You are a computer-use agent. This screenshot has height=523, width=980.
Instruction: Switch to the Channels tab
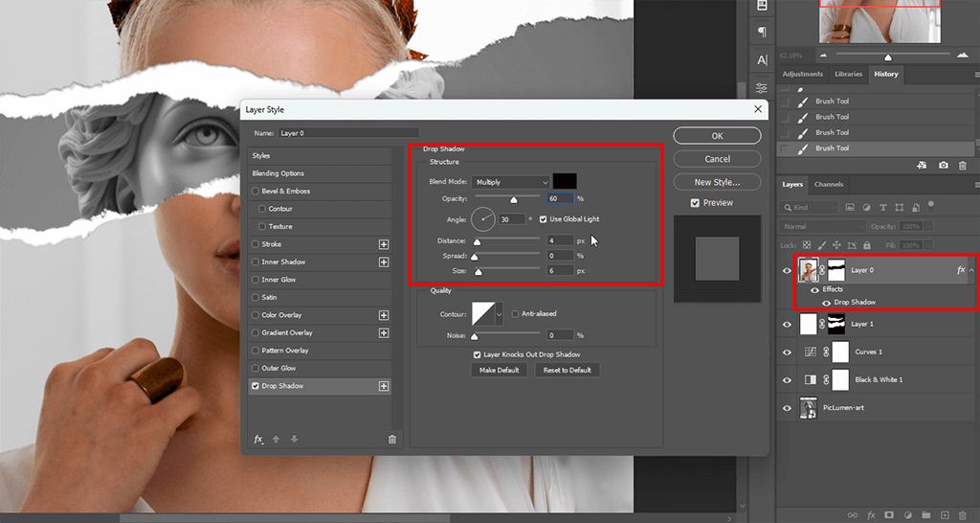829,185
